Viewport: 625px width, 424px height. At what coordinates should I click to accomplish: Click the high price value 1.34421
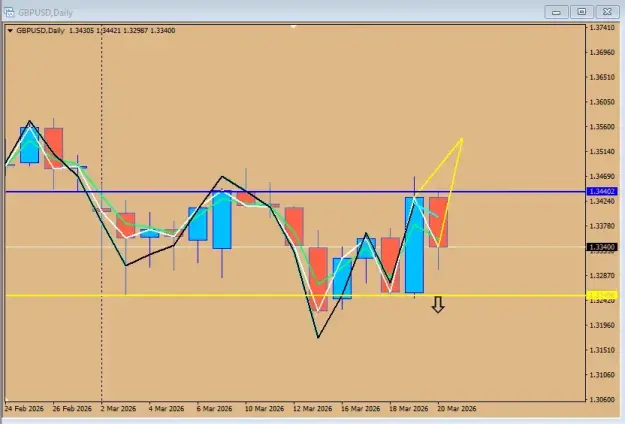(x=109, y=31)
